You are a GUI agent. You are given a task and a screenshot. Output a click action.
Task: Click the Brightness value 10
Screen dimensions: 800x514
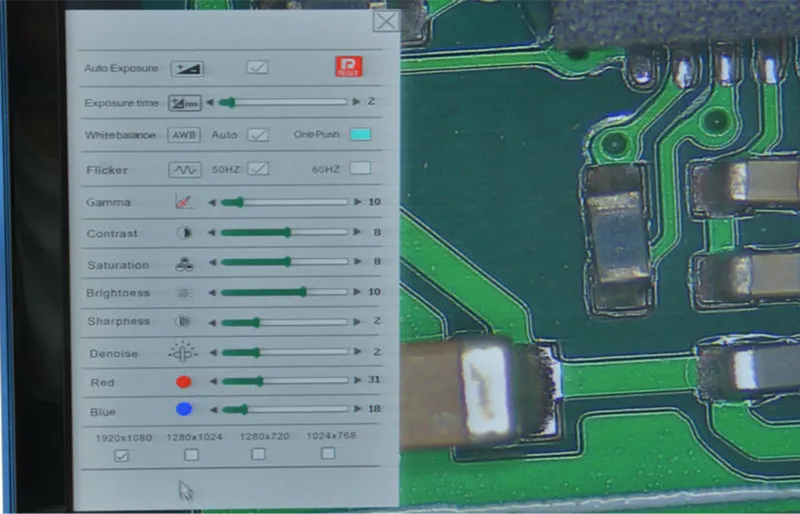tap(374, 292)
